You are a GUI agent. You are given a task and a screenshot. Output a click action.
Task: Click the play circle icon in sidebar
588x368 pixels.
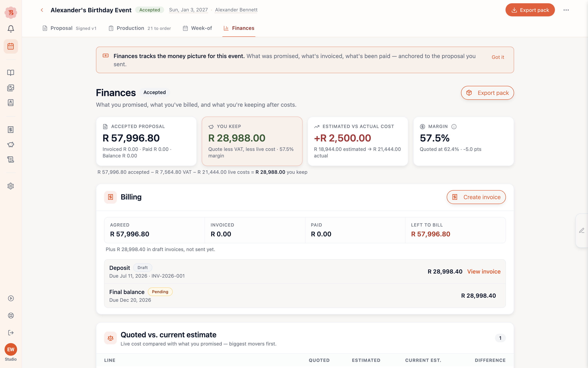(x=11, y=298)
